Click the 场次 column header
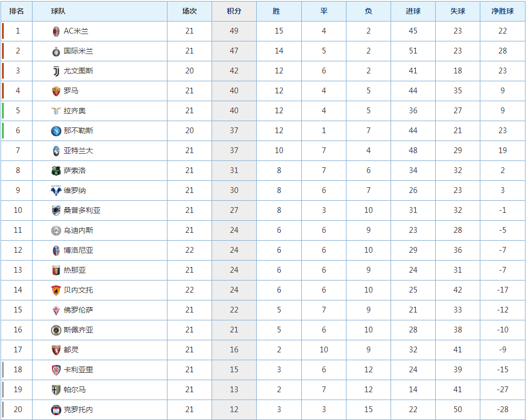The width and height of the screenshot is (526, 420). (x=189, y=11)
